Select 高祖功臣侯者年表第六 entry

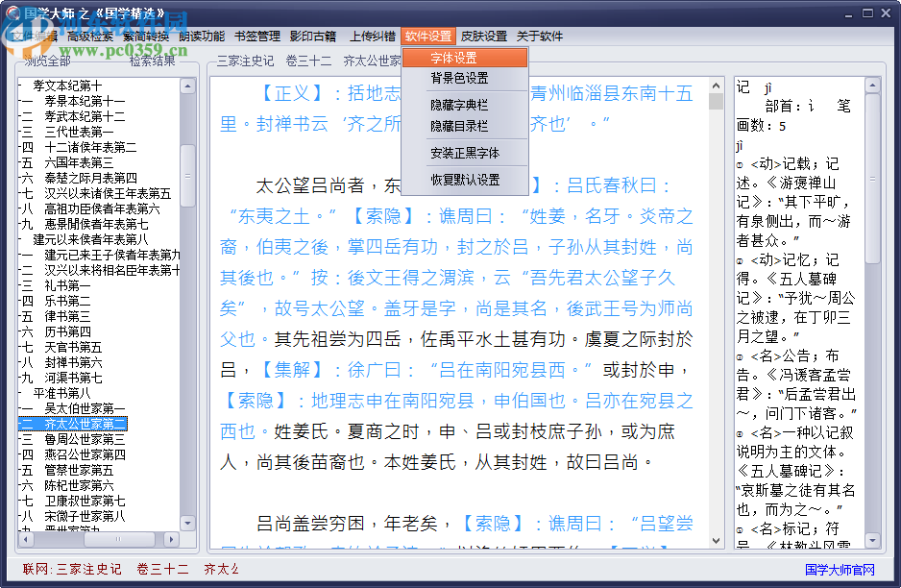(x=102, y=208)
